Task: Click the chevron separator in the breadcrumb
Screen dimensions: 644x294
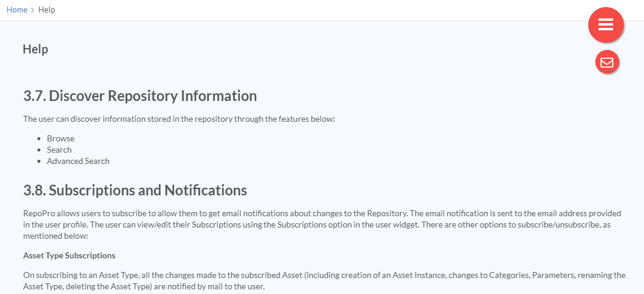Action: 33,10
